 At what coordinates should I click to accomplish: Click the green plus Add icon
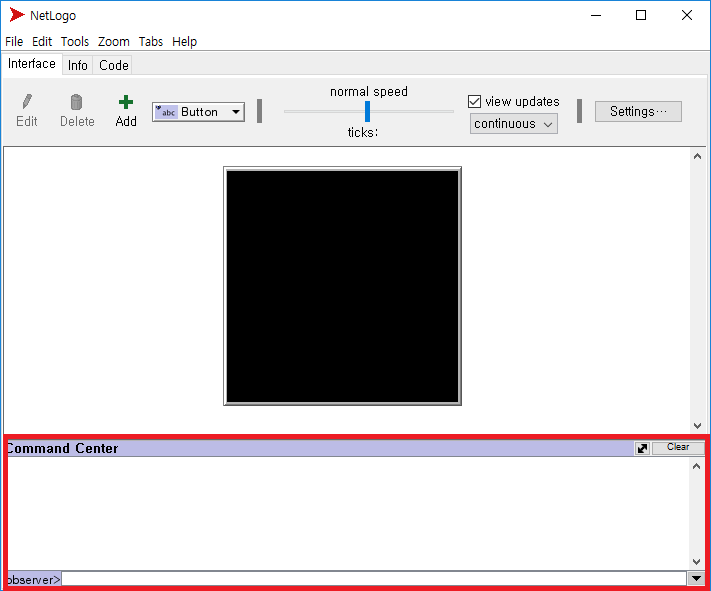[x=126, y=102]
